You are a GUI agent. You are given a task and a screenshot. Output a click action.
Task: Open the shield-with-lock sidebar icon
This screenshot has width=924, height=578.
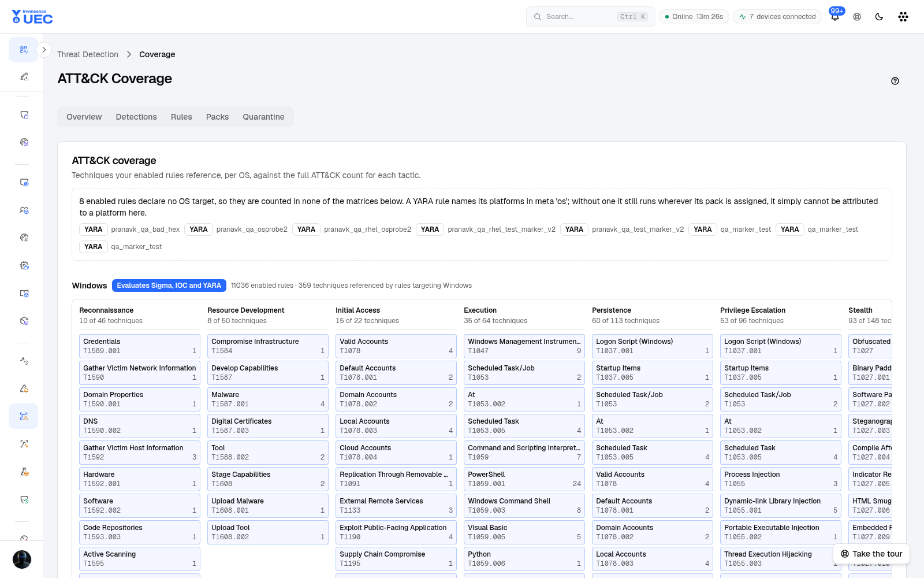(x=24, y=114)
